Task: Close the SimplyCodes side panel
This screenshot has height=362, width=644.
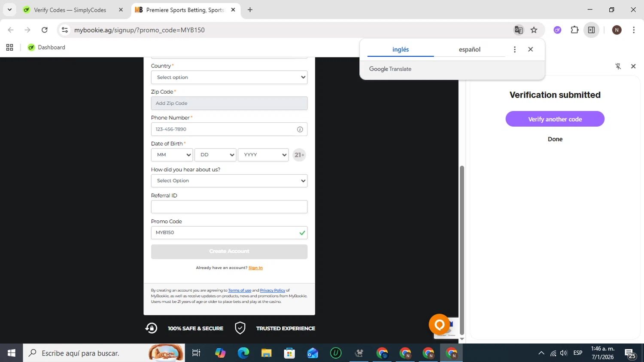Action: click(633, 66)
